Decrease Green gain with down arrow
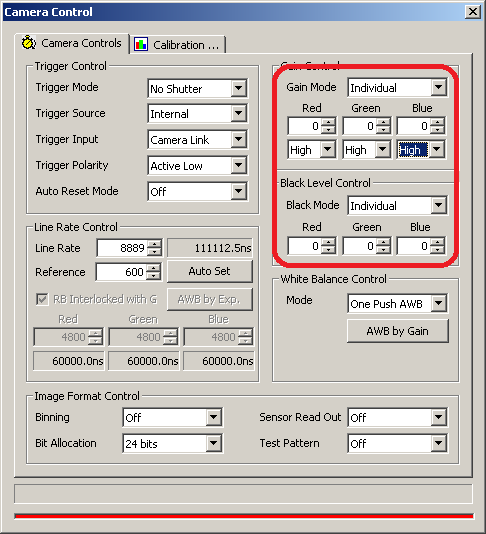 click(x=383, y=130)
